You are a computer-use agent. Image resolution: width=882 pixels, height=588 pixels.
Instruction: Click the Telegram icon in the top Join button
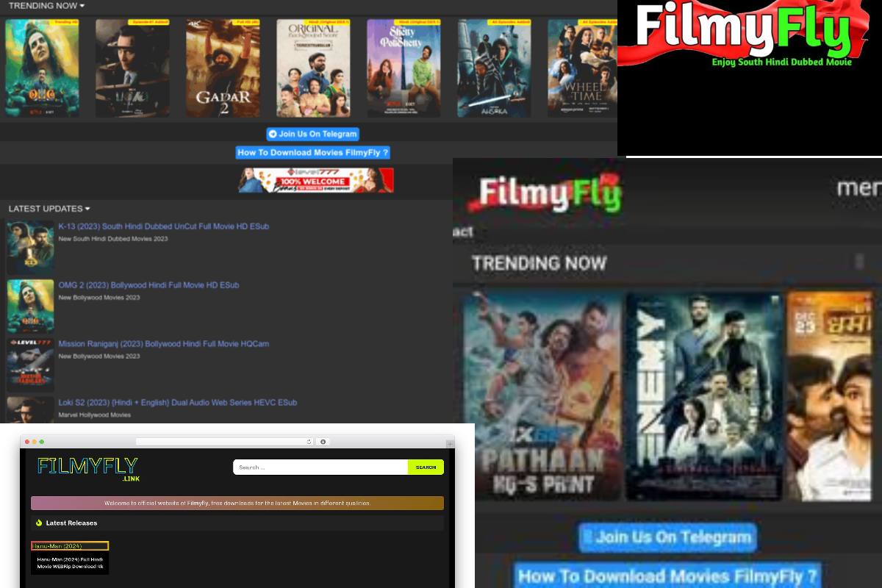273,134
